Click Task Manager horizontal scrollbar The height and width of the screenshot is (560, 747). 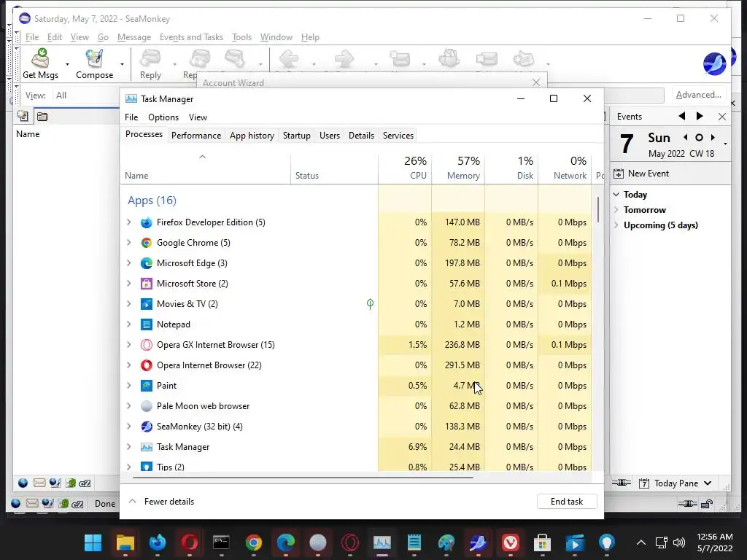[x=303, y=477]
